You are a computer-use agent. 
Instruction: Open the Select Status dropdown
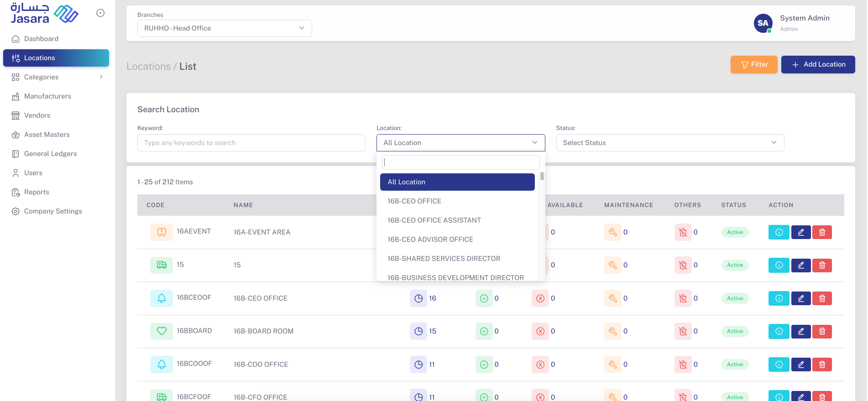(x=669, y=143)
